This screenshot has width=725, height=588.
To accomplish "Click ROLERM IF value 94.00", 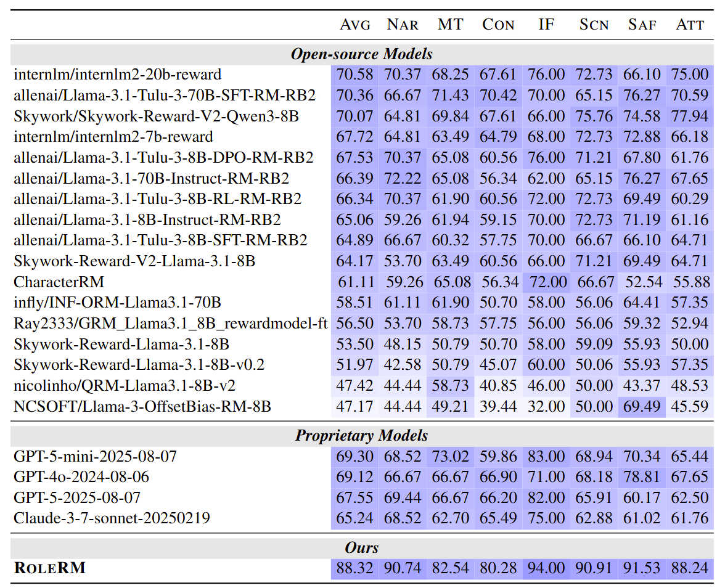I will tap(546, 568).
